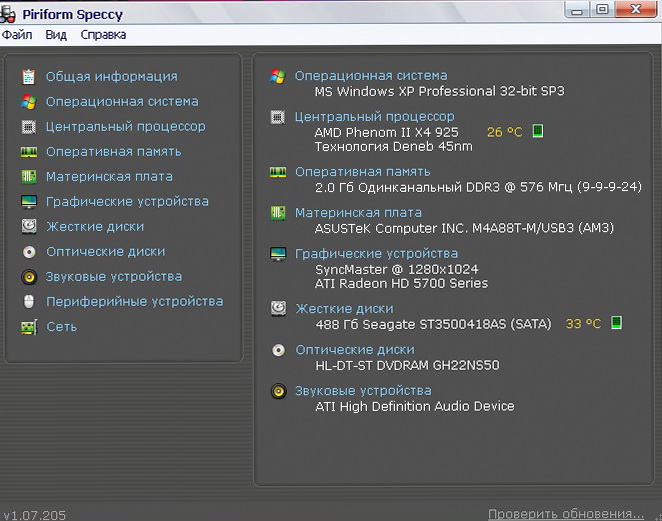Click the motherboard icon in sidebar
662x521 pixels.
[28, 177]
